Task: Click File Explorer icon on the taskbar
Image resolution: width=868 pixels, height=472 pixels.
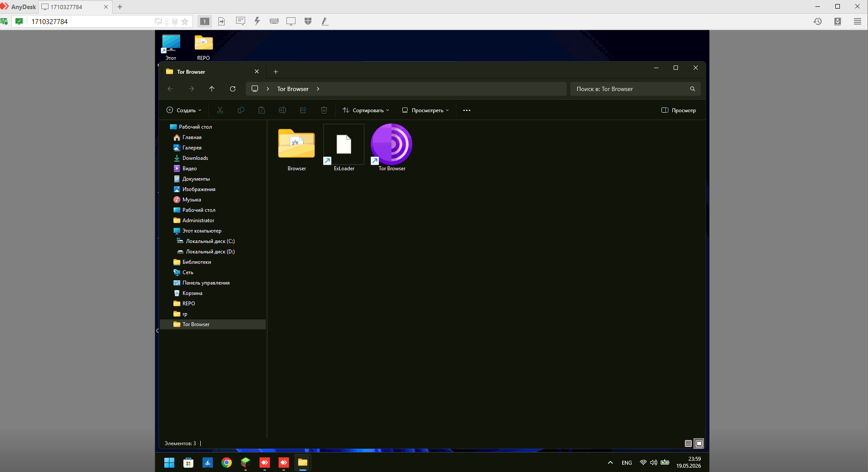Action: pos(303,462)
